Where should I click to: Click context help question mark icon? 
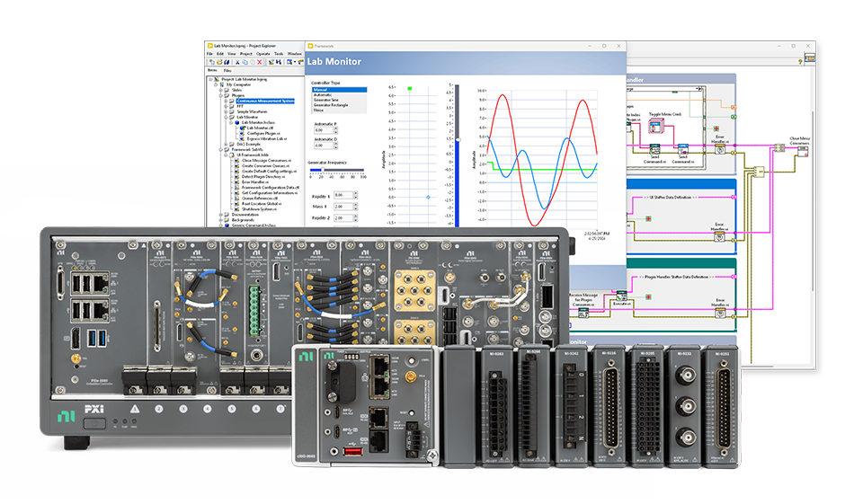pyautogui.click(x=800, y=62)
